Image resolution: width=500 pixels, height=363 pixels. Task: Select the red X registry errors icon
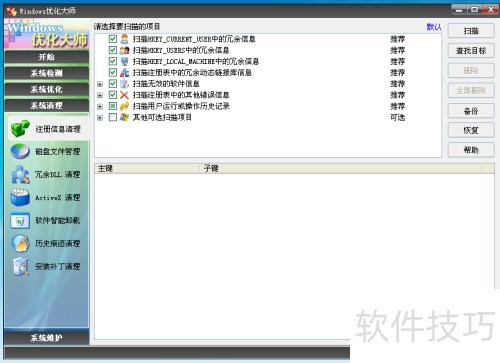(x=124, y=95)
